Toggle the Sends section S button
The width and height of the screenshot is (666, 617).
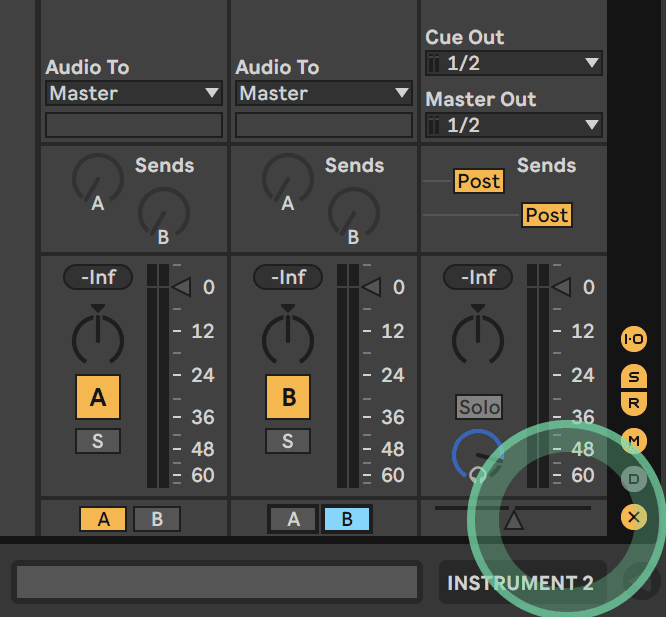[x=634, y=376]
